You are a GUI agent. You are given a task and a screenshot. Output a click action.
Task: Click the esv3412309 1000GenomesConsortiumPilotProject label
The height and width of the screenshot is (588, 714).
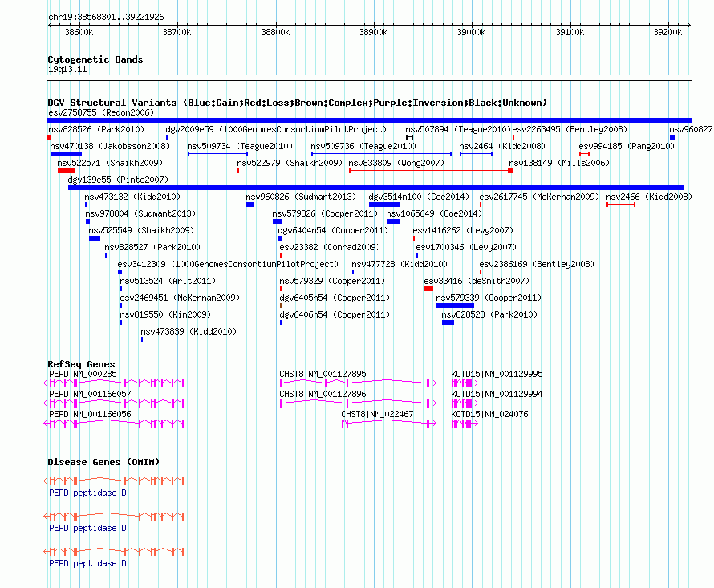228,264
